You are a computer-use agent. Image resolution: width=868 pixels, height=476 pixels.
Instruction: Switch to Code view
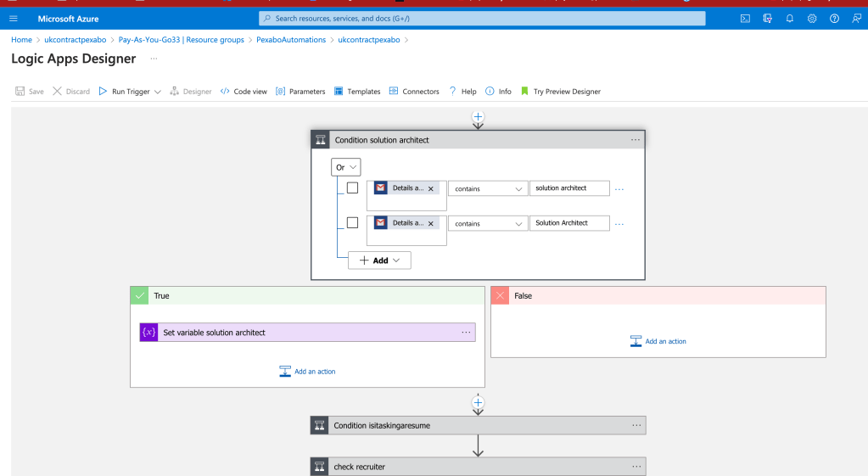(x=244, y=92)
